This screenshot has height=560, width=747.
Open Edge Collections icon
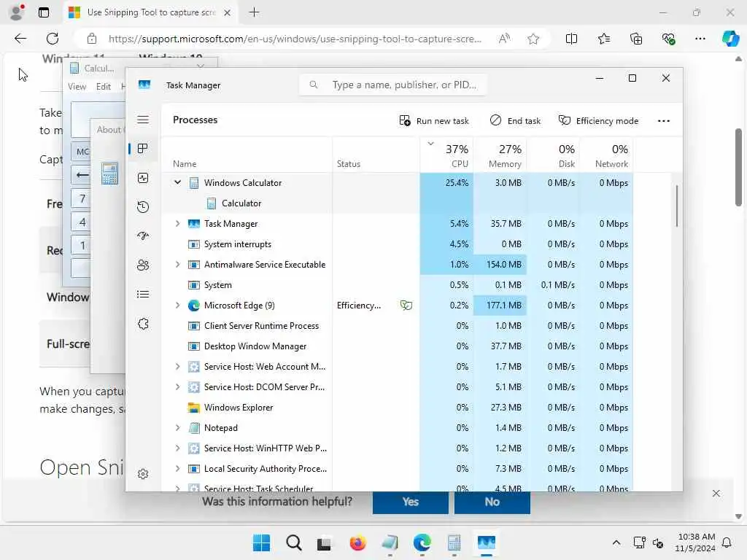pos(636,39)
